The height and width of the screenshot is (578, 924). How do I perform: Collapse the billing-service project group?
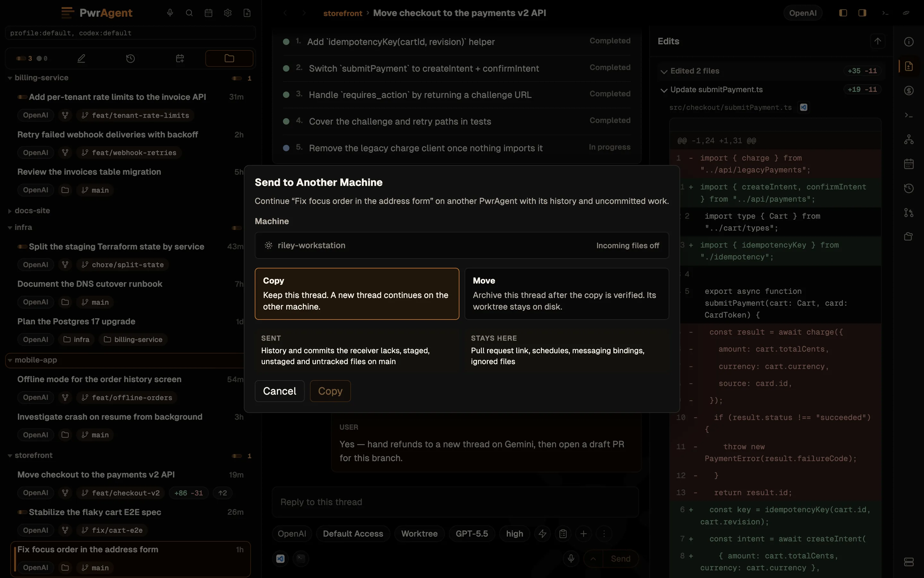tap(10, 78)
